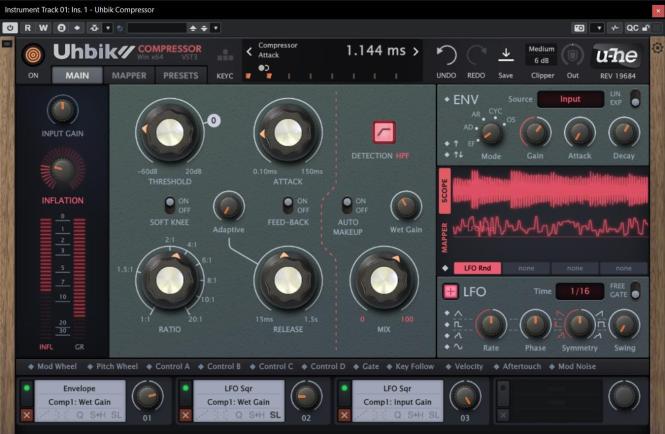Click the Undo arrow icon
Viewport: 665px width, 434px height.
pyautogui.click(x=446, y=55)
